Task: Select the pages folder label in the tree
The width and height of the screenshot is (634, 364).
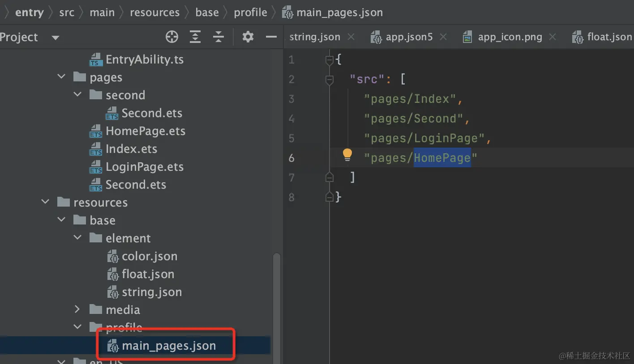Action: coord(106,77)
